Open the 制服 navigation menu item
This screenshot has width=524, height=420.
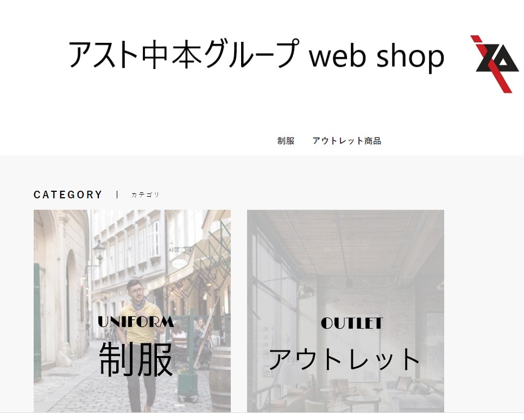tap(286, 141)
